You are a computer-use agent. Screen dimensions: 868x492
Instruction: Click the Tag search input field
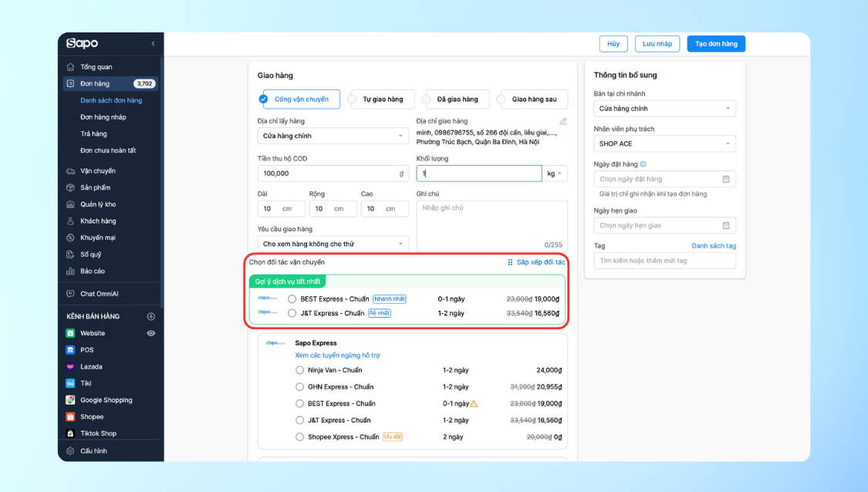pyautogui.click(x=664, y=261)
